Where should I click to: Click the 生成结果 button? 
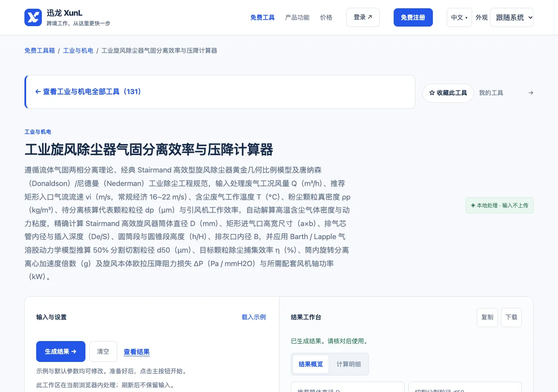61,351
